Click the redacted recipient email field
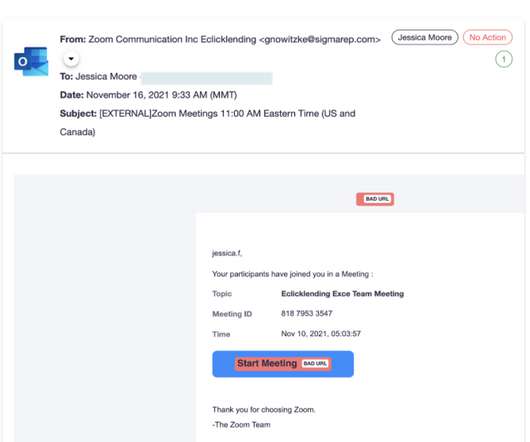The image size is (530, 442). pos(207,78)
